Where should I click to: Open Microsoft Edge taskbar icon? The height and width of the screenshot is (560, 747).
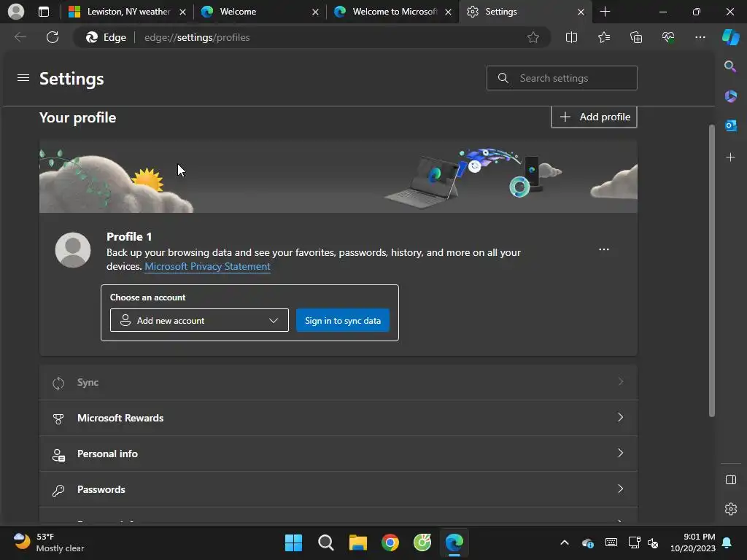click(x=454, y=542)
